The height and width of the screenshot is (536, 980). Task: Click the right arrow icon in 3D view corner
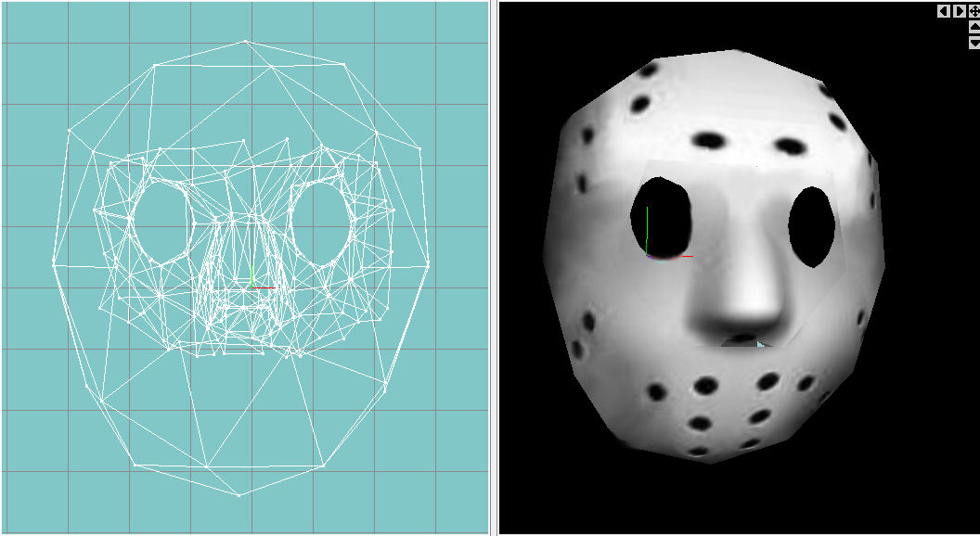pos(960,11)
